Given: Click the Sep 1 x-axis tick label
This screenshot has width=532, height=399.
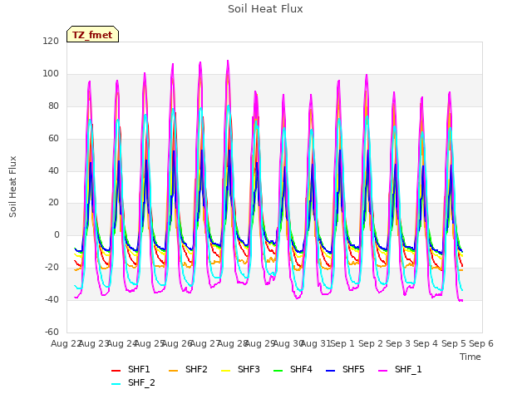Looking at the screenshot, I should pyautogui.click(x=342, y=343).
